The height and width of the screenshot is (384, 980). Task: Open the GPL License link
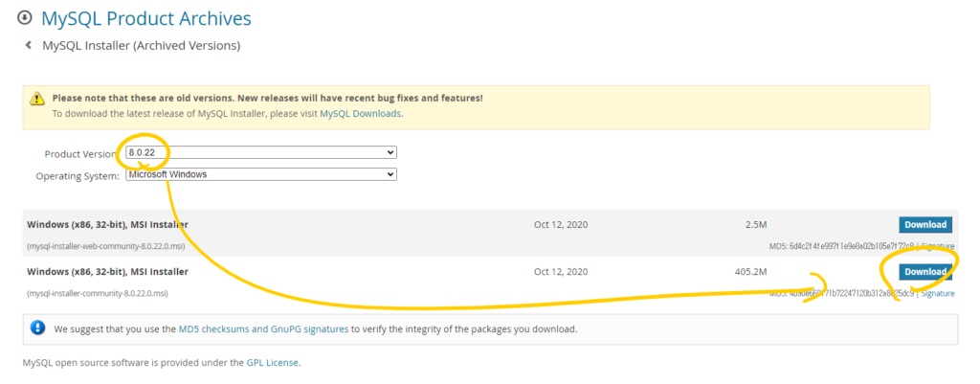[273, 362]
